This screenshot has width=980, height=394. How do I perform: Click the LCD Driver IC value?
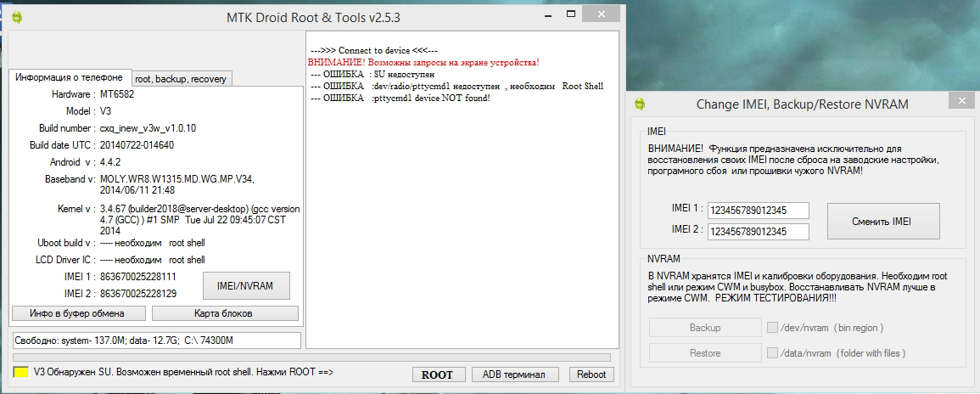click(x=152, y=260)
